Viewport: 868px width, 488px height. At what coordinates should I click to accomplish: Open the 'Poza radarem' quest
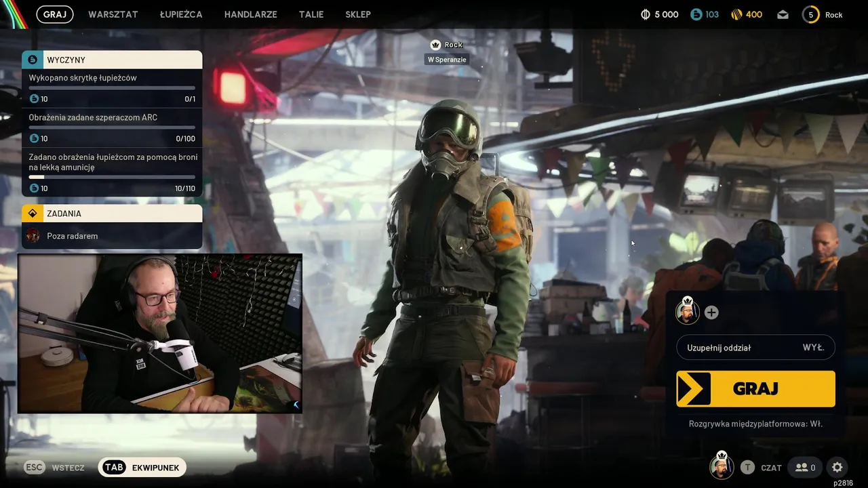[112, 236]
